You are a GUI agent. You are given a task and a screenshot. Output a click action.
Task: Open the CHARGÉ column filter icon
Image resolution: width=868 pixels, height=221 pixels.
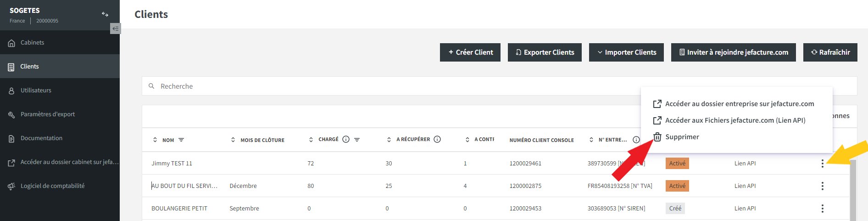(357, 140)
